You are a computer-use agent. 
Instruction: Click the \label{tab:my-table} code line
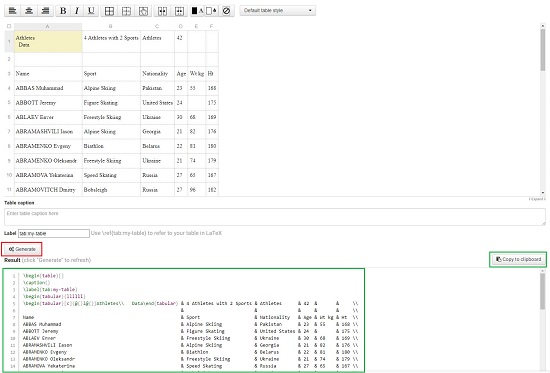coord(50,290)
